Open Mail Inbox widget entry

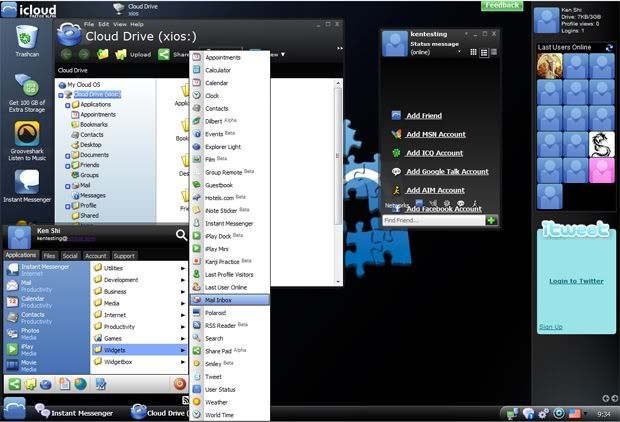coord(230,300)
